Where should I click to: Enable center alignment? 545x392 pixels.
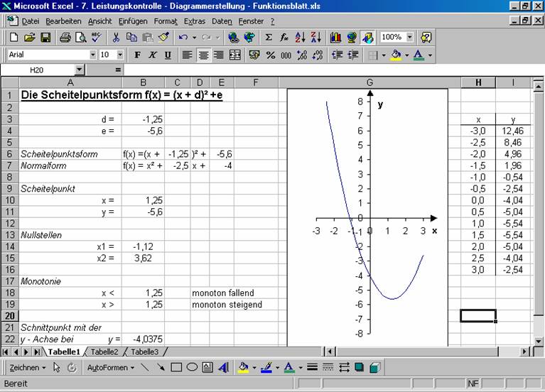tap(203, 55)
